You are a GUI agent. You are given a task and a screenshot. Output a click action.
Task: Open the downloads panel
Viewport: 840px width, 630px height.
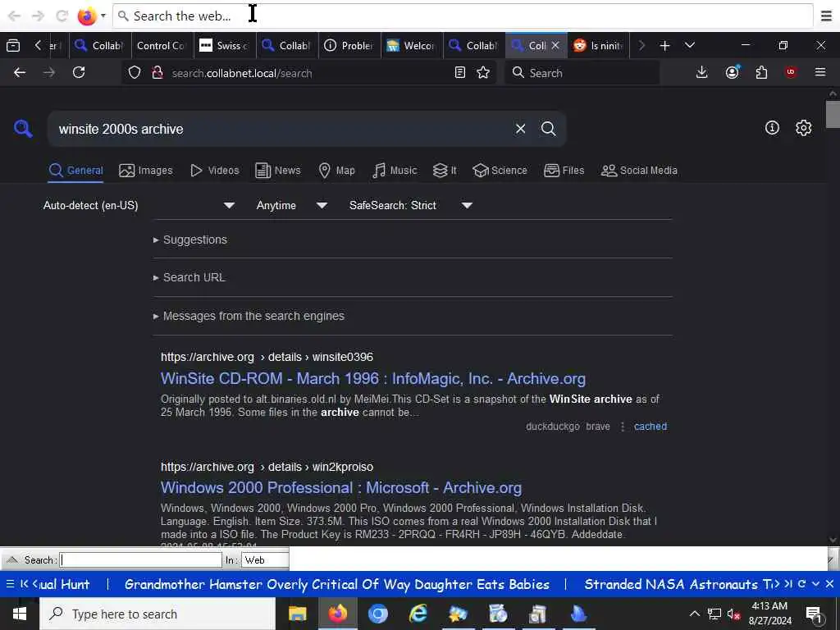(702, 72)
